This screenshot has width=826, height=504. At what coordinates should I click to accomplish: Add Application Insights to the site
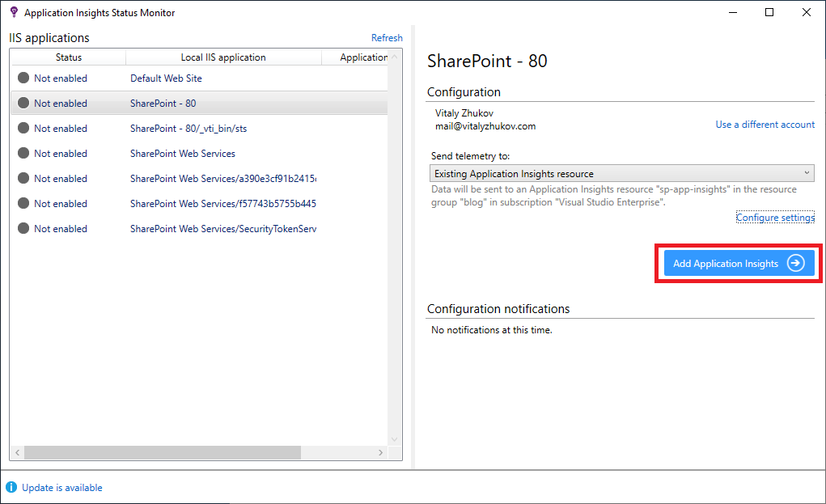(x=739, y=263)
